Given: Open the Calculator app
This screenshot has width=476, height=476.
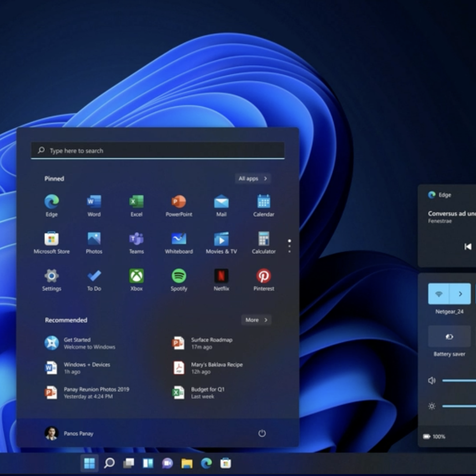Looking at the screenshot, I should pos(264,243).
